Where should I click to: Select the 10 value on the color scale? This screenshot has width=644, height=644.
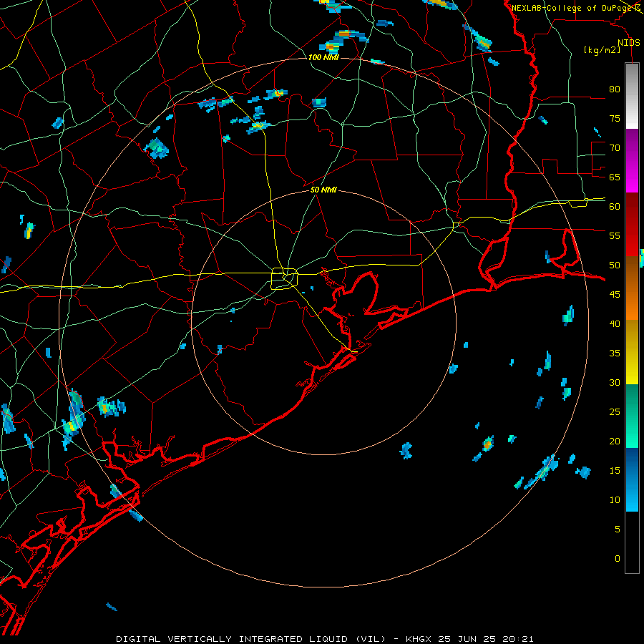615,500
